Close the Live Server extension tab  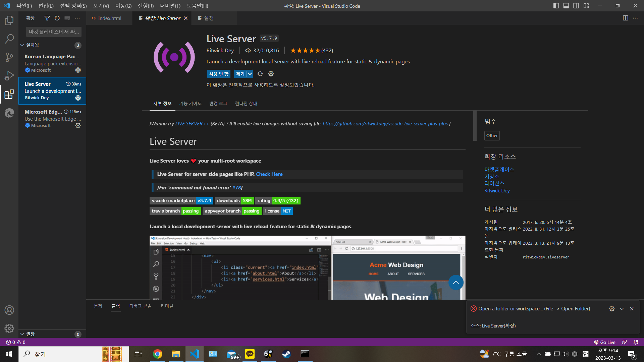coord(185,18)
